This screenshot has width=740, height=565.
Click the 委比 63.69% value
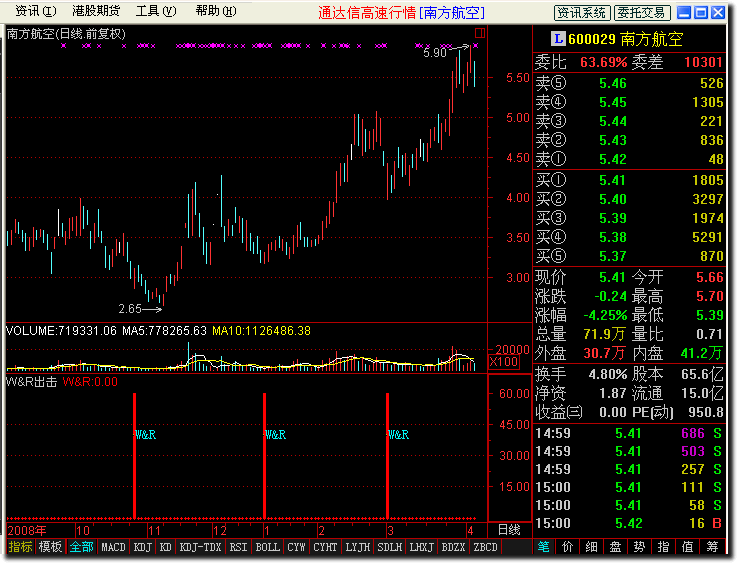[x=604, y=62]
